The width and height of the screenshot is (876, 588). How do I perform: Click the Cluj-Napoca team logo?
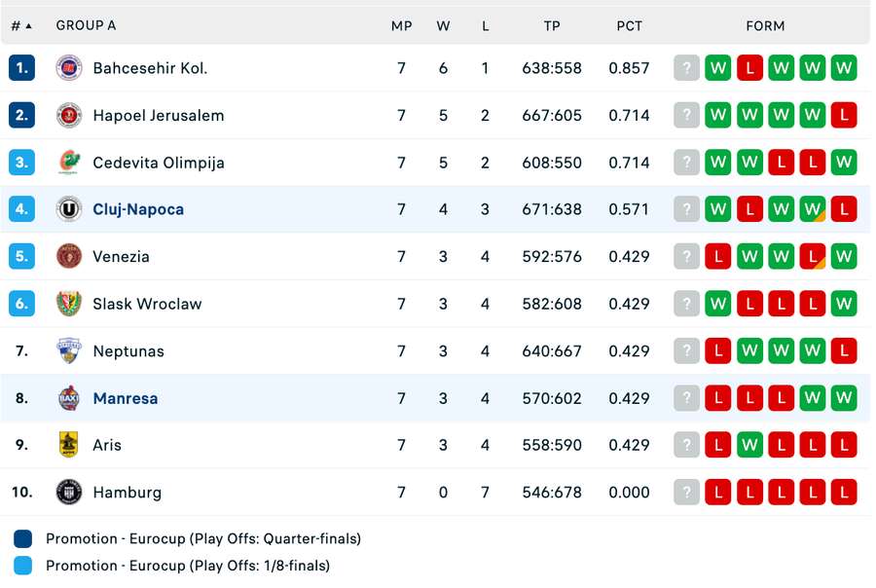click(x=69, y=209)
